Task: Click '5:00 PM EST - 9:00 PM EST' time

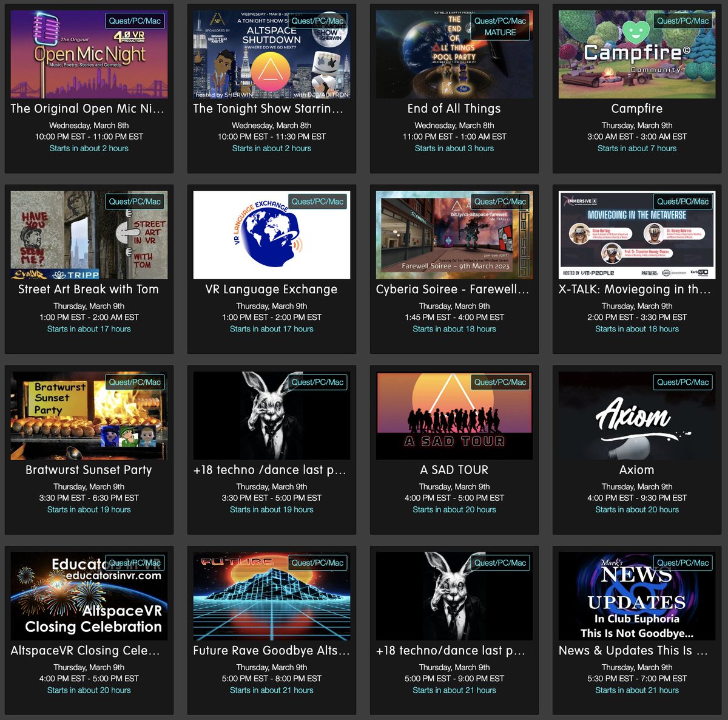Action: point(454,679)
